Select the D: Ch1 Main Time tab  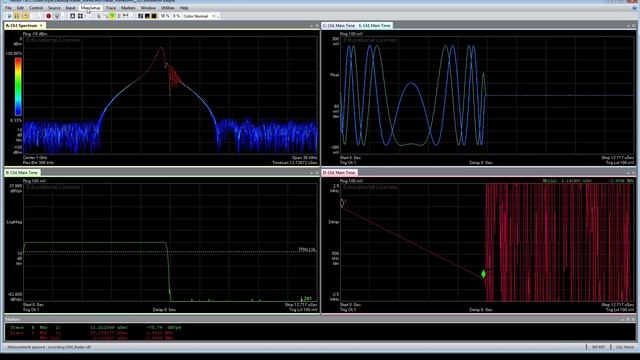339,173
